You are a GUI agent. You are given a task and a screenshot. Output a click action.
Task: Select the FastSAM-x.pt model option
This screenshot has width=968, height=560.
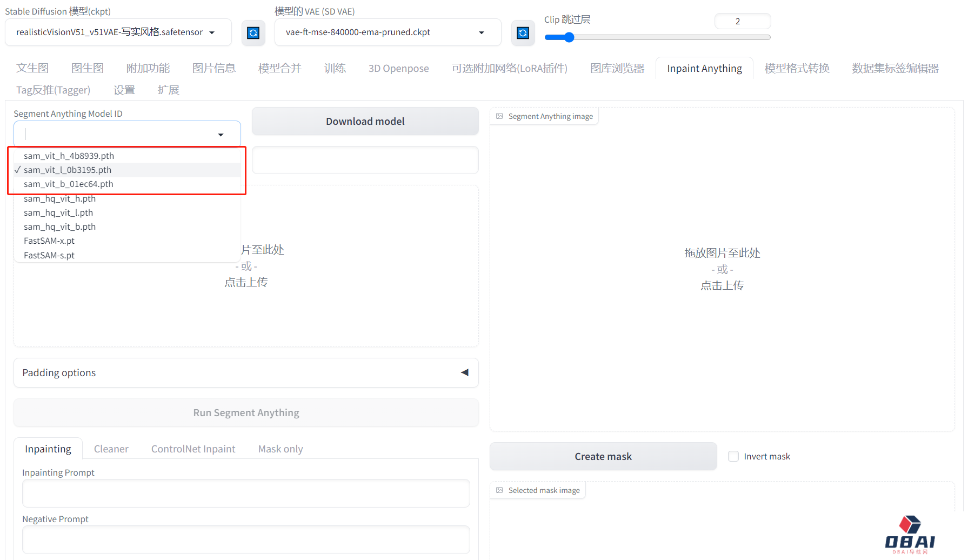pos(49,241)
